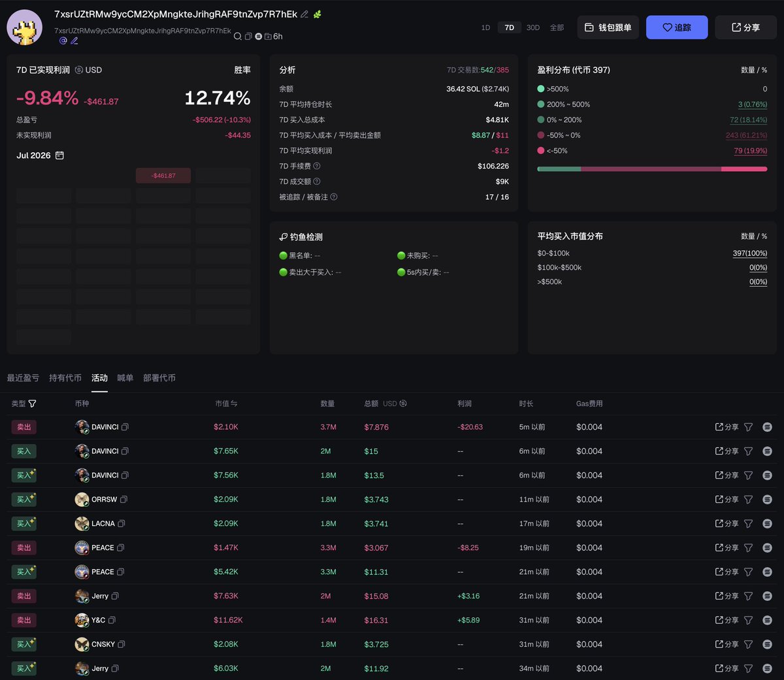Viewport: 784px width, 680px height.
Task: Open round menu icon on PEACE 卖出 row
Action: tap(768, 548)
